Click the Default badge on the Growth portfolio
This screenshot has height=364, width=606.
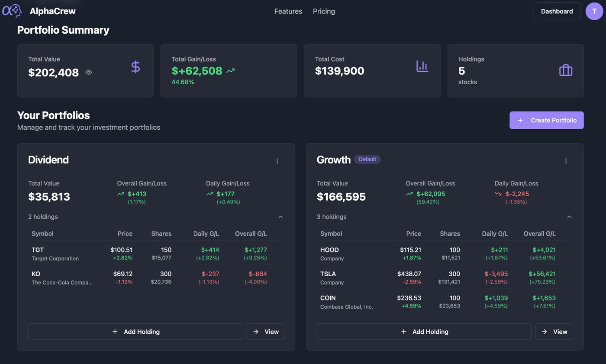(x=367, y=159)
